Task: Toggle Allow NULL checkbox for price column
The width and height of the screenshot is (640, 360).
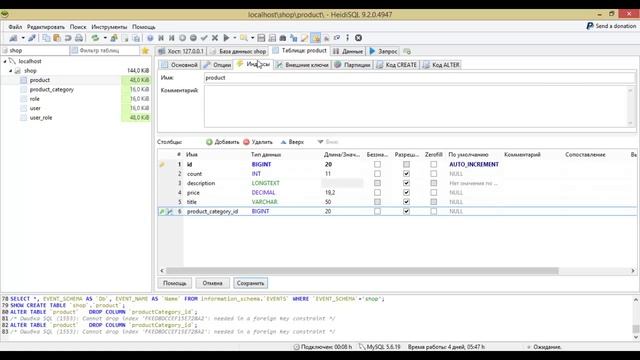Action: tap(406, 192)
